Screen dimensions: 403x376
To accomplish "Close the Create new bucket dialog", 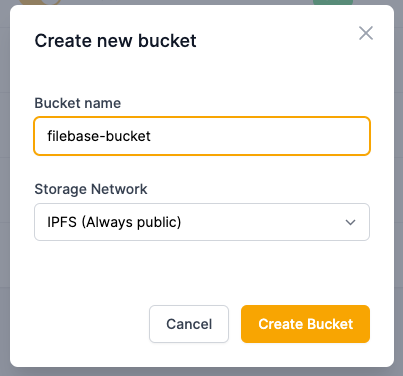I will (x=366, y=33).
